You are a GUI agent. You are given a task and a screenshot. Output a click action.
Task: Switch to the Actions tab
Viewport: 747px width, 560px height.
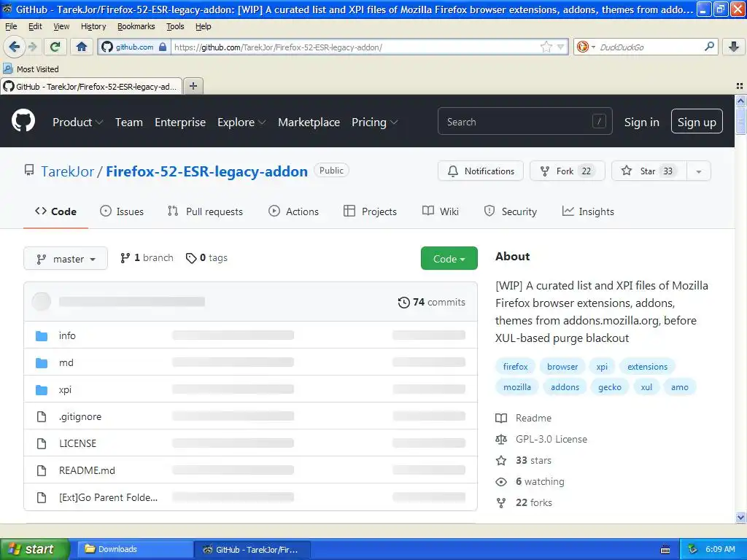pyautogui.click(x=293, y=211)
